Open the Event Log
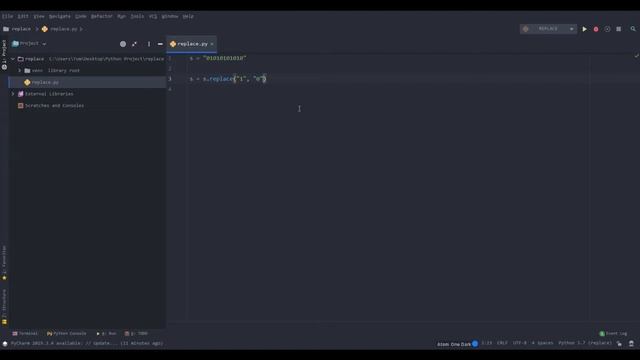Viewport: 640px width, 360px height. click(x=613, y=333)
